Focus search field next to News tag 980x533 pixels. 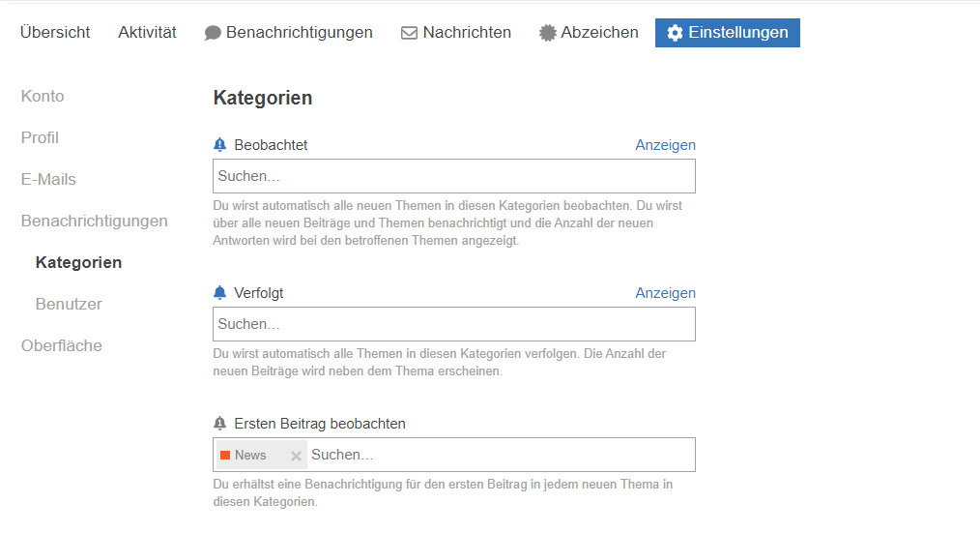498,455
